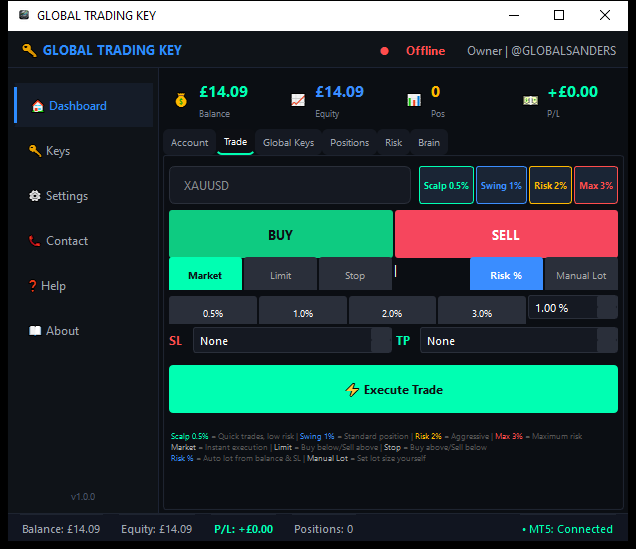
Task: Select Market order type
Action: tap(206, 274)
